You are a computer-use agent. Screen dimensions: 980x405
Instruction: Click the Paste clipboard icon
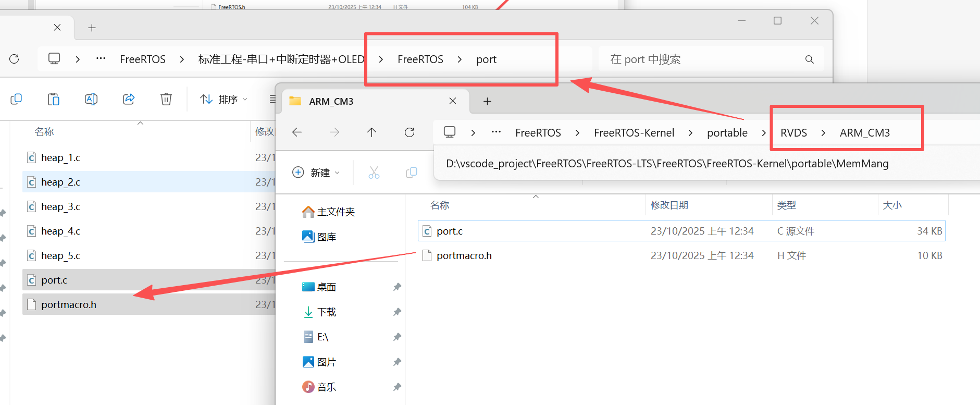coord(54,99)
